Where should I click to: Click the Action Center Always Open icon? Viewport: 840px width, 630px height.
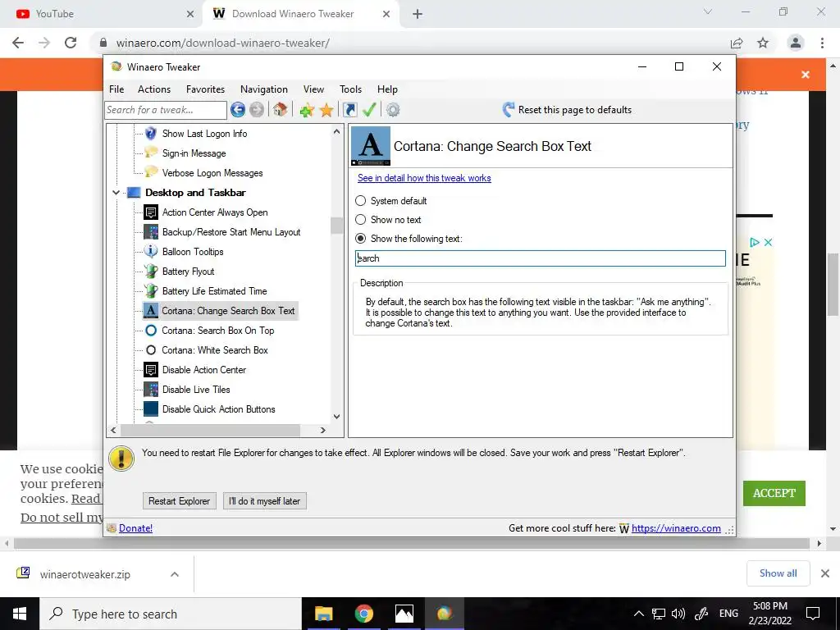pyautogui.click(x=151, y=212)
